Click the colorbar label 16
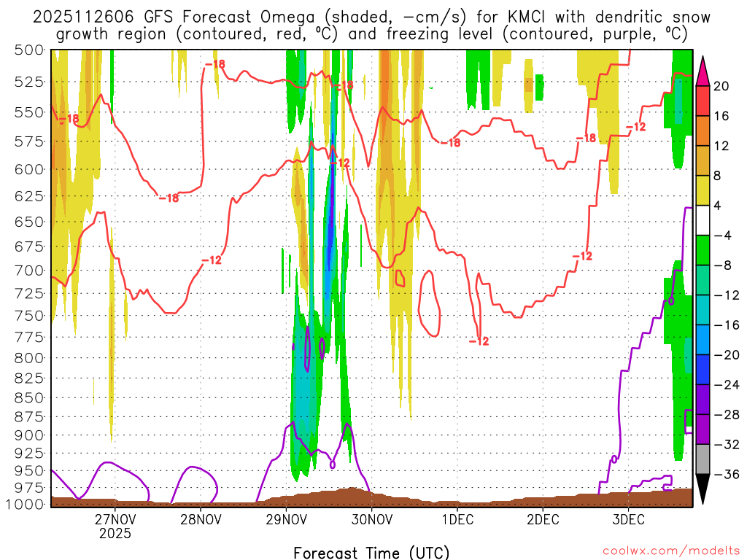This screenshot has height=560, width=747. click(x=721, y=116)
